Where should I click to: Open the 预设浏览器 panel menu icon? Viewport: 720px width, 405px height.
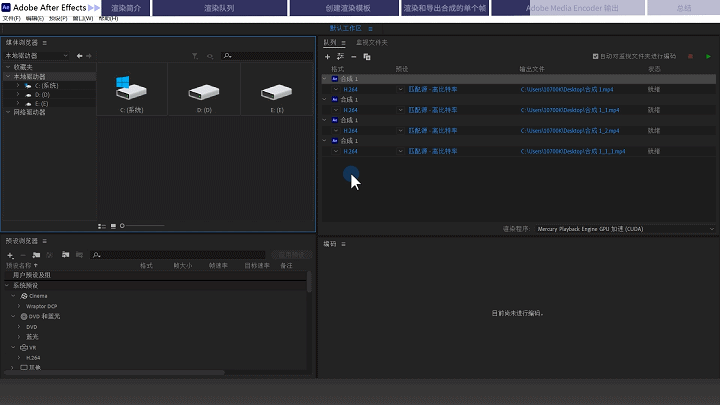click(45, 241)
